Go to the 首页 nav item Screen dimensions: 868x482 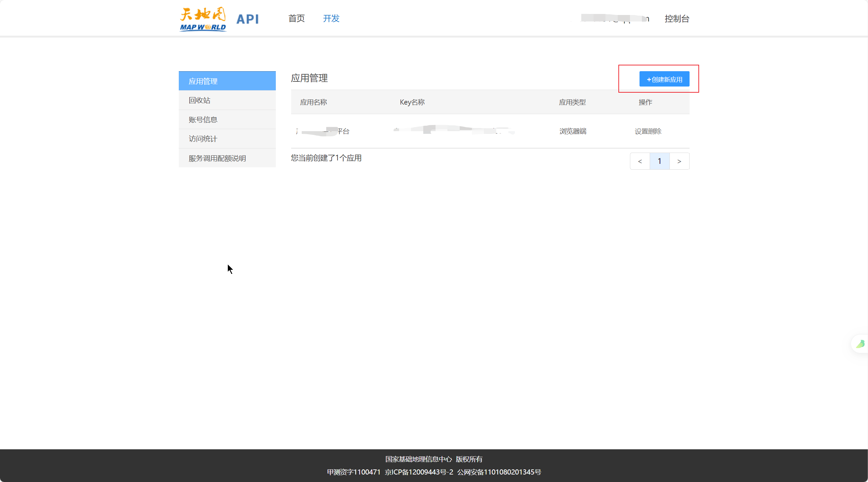tap(296, 18)
